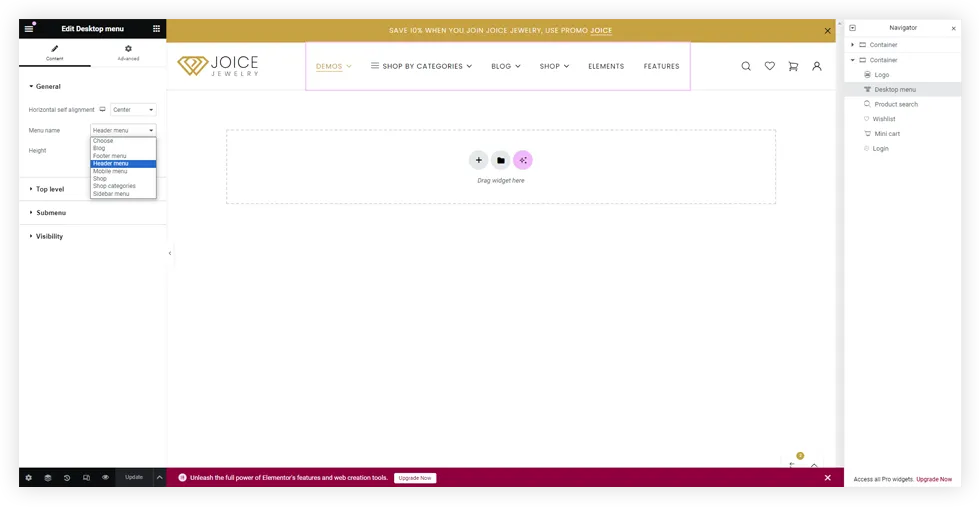Click the wishlist heart icon in header

(769, 66)
